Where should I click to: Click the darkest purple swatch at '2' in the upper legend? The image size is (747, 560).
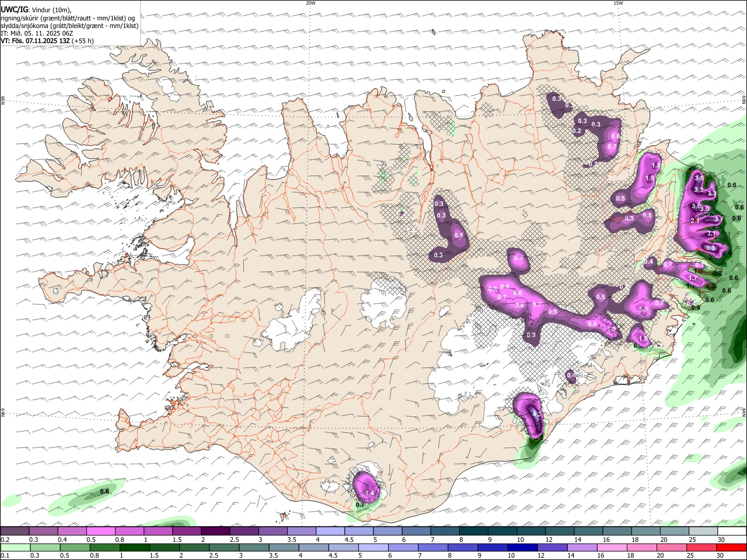(216, 531)
